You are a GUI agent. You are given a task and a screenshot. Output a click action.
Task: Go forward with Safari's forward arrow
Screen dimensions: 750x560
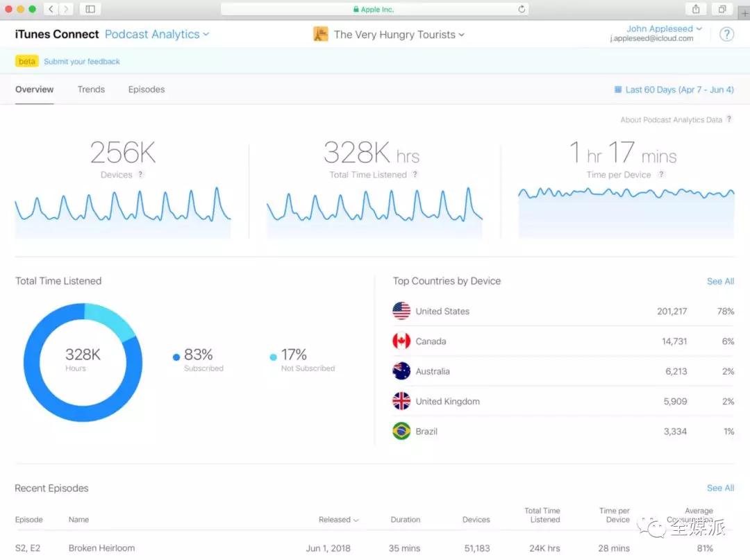pyautogui.click(x=66, y=9)
